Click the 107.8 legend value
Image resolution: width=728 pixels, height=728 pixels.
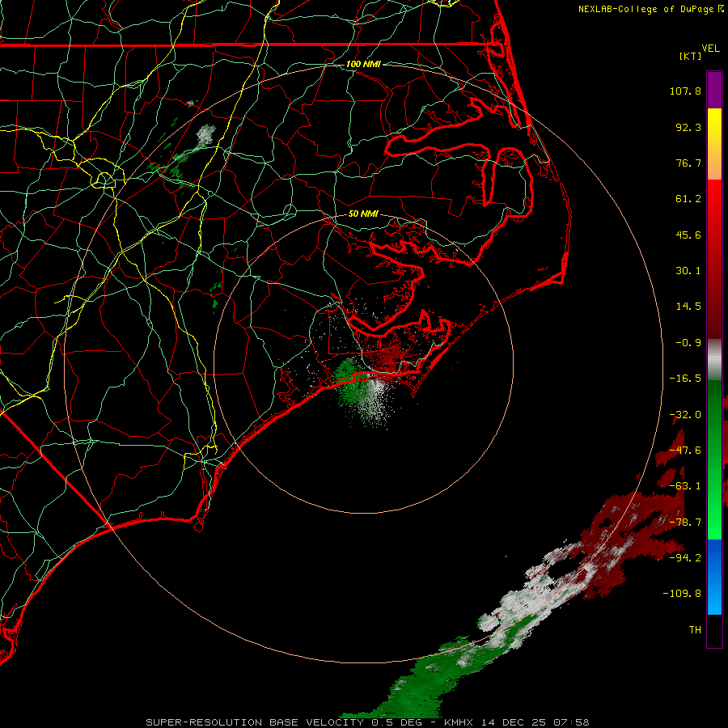(x=685, y=91)
